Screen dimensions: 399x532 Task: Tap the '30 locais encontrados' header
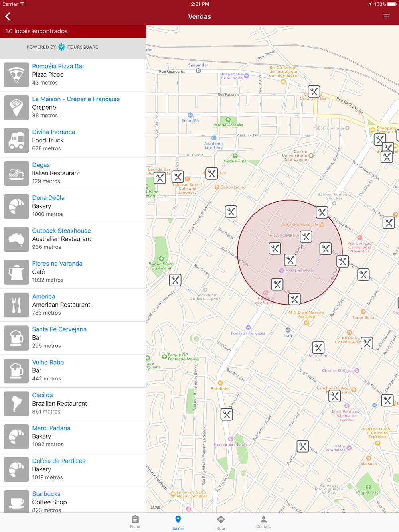pyautogui.click(x=73, y=32)
